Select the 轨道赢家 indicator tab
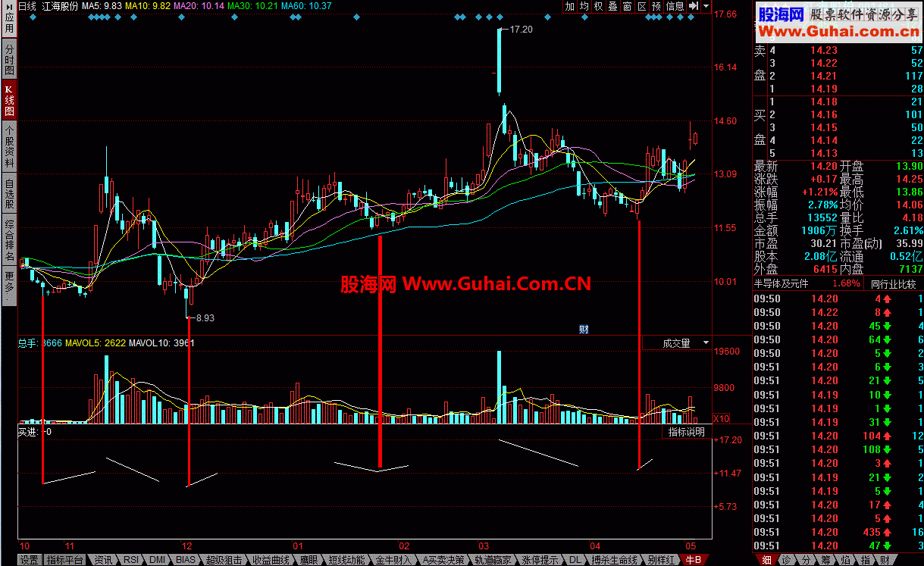 pos(493,560)
